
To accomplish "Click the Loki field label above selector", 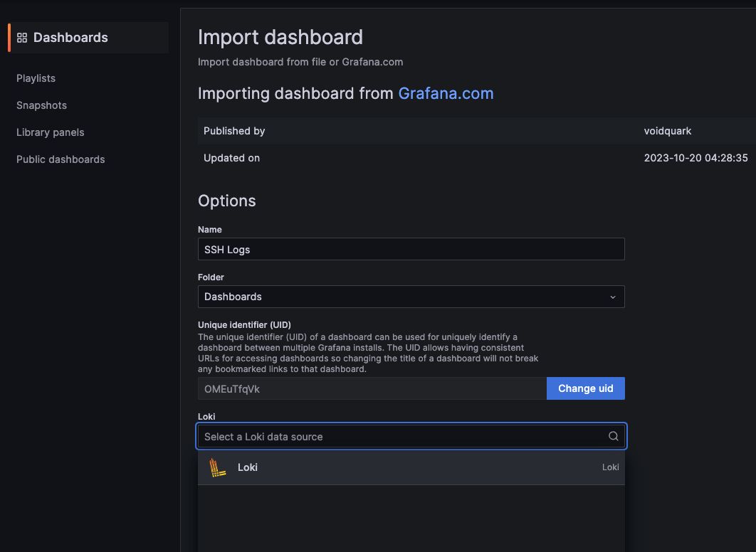I will tap(206, 416).
